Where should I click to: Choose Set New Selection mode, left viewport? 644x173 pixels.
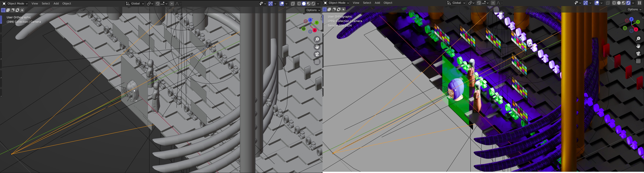pos(3,10)
